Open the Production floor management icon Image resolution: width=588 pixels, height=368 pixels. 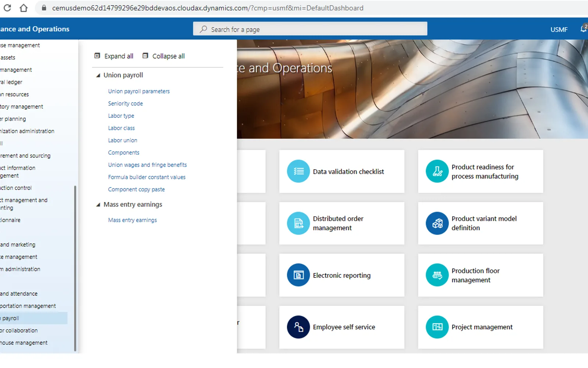coord(437,275)
